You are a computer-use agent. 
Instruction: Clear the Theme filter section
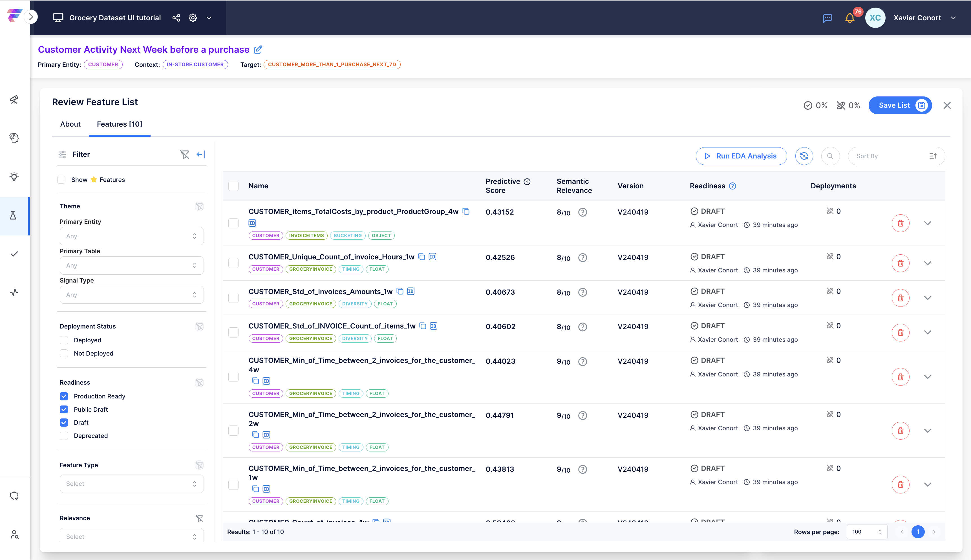point(199,206)
